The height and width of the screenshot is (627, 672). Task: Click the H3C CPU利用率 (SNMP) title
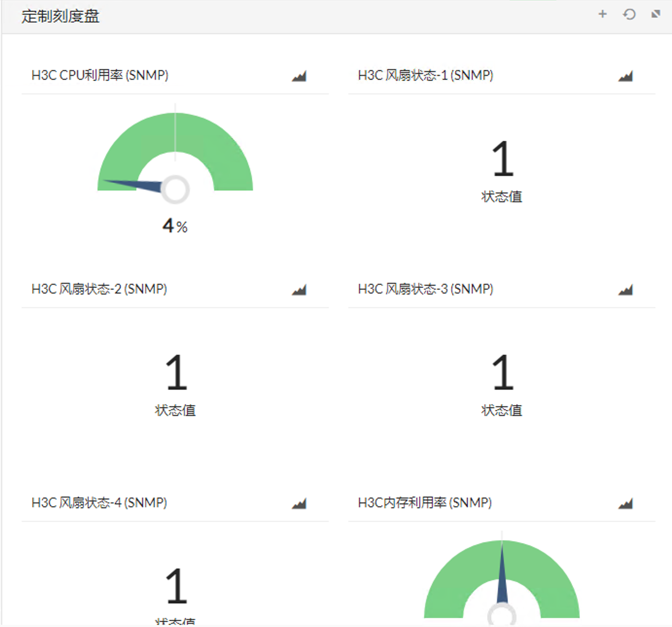[x=100, y=75]
